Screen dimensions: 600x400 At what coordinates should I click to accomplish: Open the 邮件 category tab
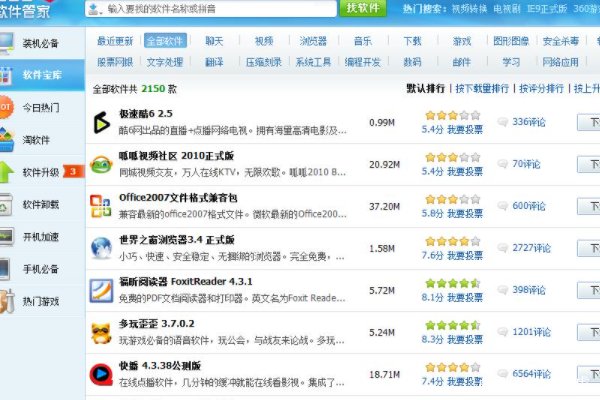[462, 62]
